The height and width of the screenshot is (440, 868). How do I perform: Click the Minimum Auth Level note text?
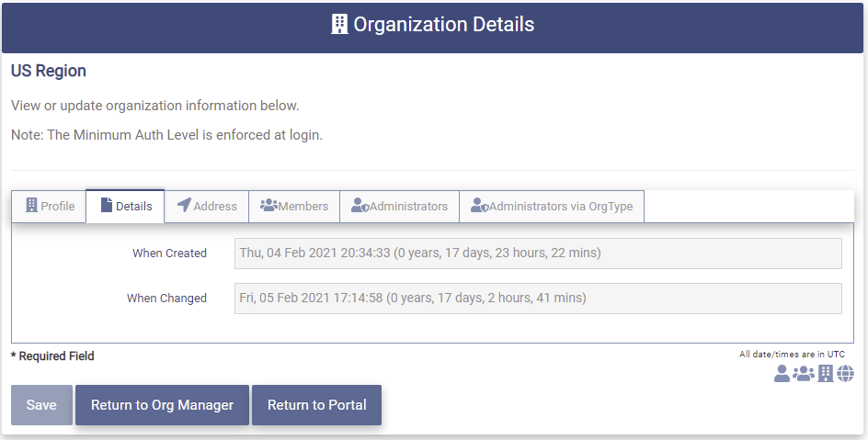166,135
